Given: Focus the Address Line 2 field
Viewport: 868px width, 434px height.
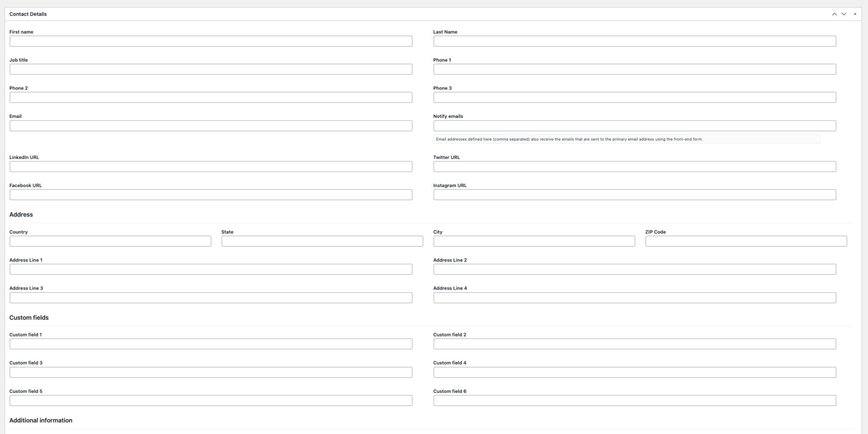Looking at the screenshot, I should pos(634,269).
